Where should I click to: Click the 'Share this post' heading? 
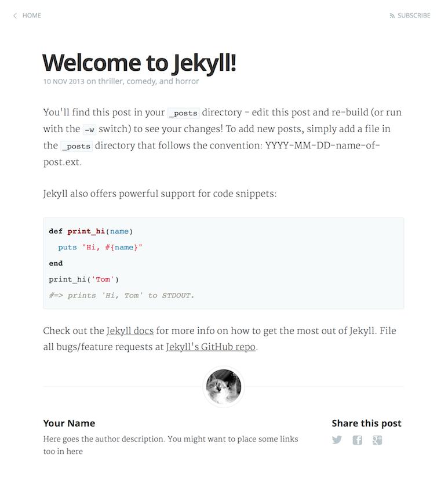click(x=366, y=423)
